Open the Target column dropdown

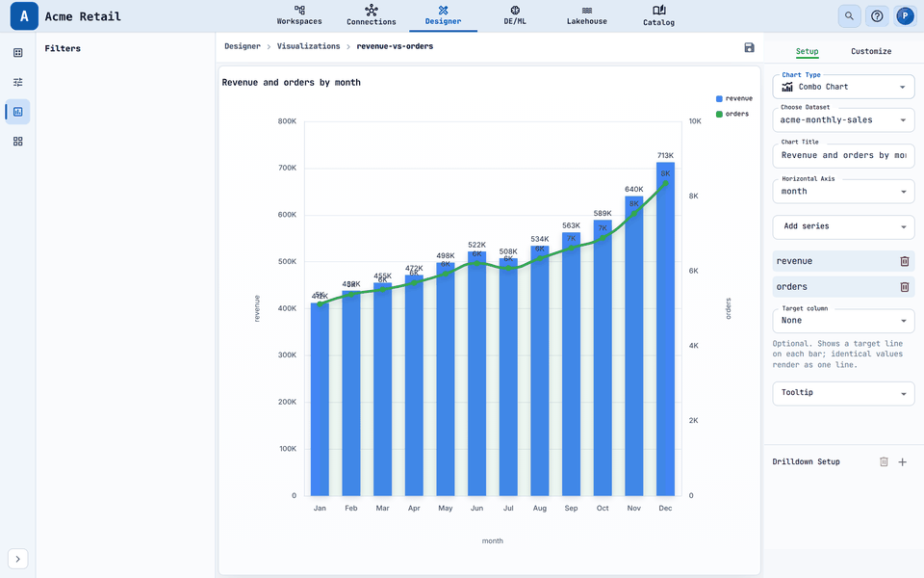tap(843, 321)
